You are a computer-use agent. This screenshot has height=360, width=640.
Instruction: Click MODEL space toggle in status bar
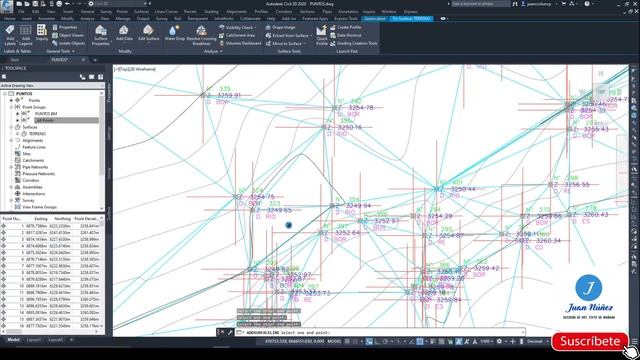[334, 341]
